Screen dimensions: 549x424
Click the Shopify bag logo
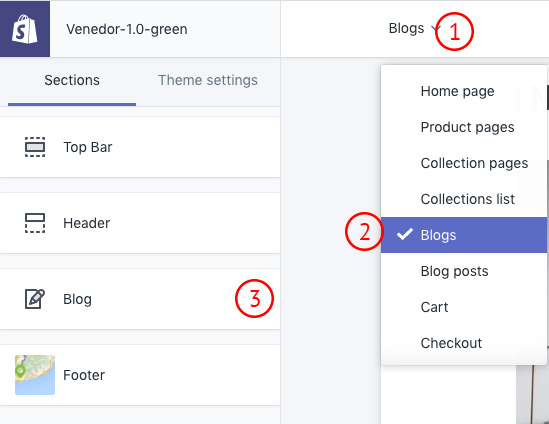[x=25, y=29]
